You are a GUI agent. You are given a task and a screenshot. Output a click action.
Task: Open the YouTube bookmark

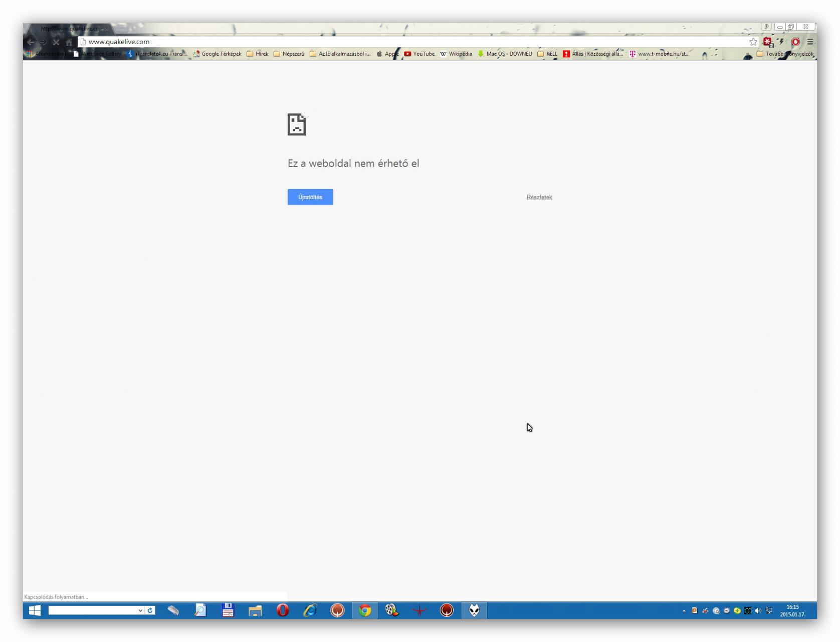pos(419,54)
